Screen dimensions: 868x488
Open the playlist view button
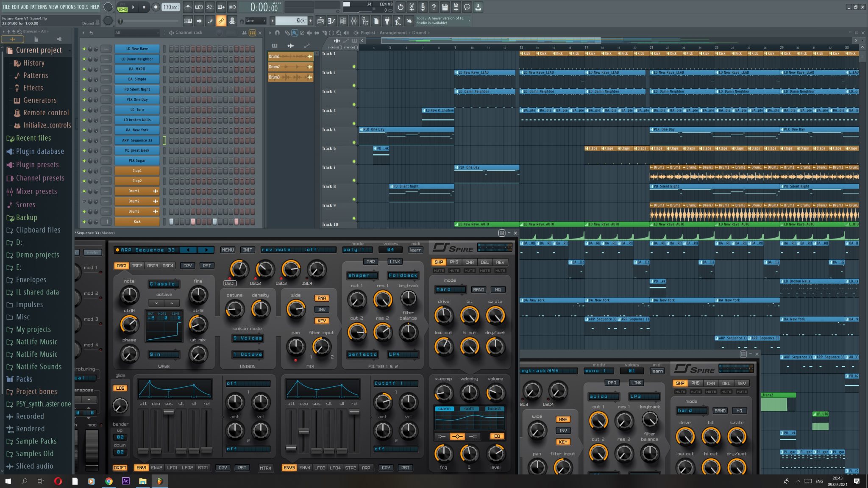pyautogui.click(x=320, y=20)
